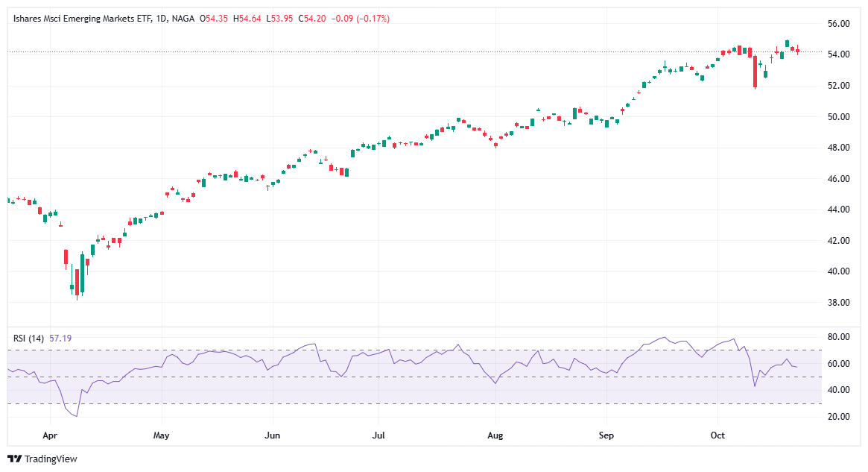Click the 56.00 price axis label
Image resolution: width=868 pixels, height=472 pixels.
839,24
